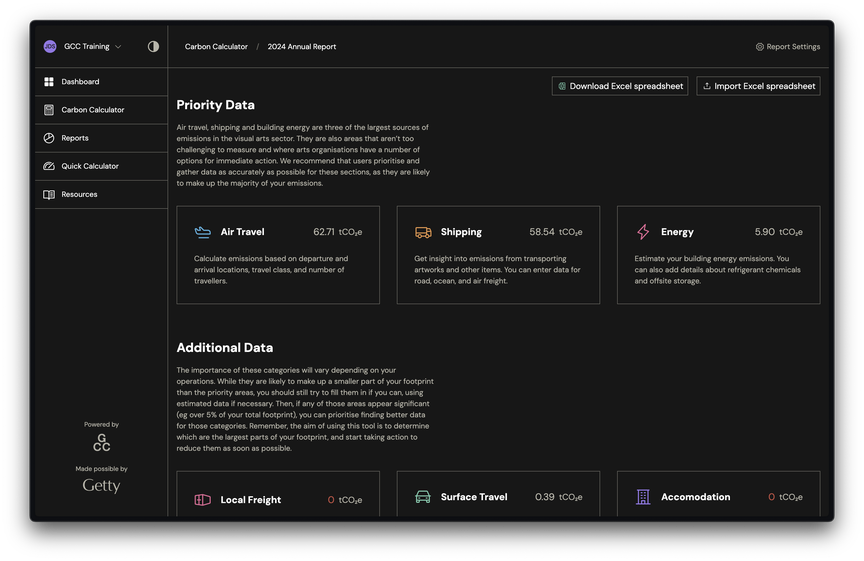Click the Surface Travel car icon
Screen dimensions: 864x561
(x=423, y=497)
